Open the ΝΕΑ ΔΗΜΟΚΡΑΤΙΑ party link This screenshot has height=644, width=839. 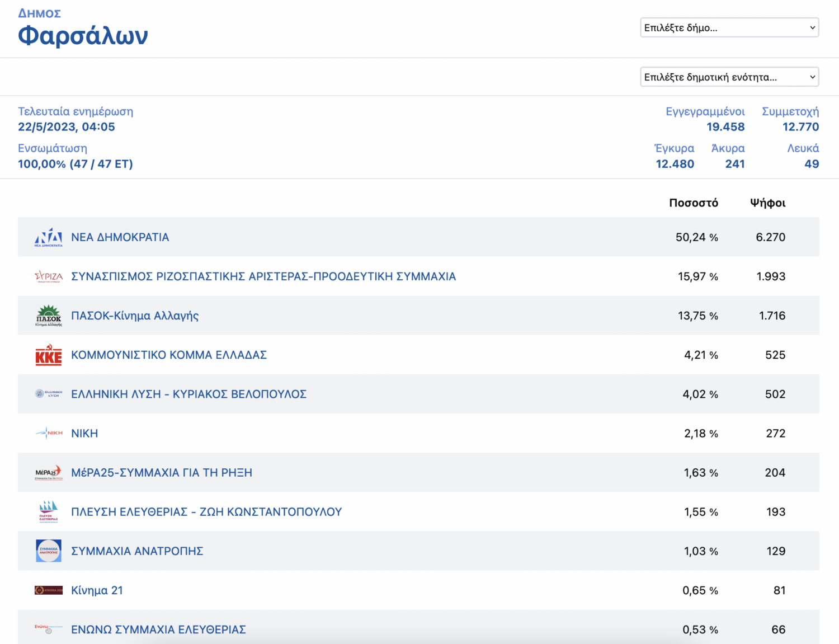[x=120, y=237]
